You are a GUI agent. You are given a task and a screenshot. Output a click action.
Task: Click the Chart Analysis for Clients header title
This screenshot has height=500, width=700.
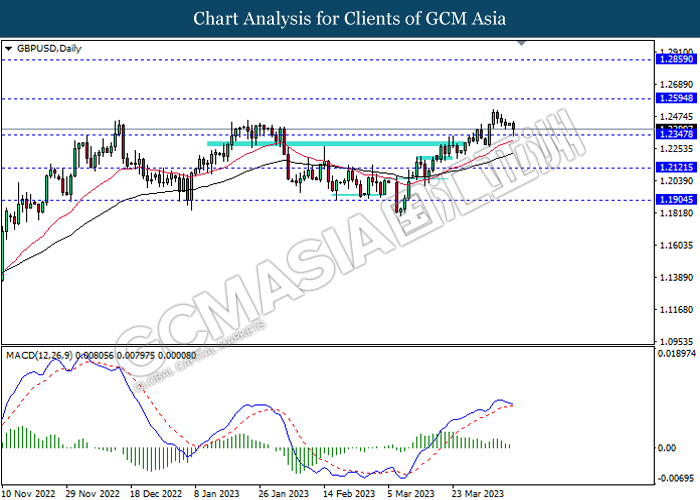point(350,19)
